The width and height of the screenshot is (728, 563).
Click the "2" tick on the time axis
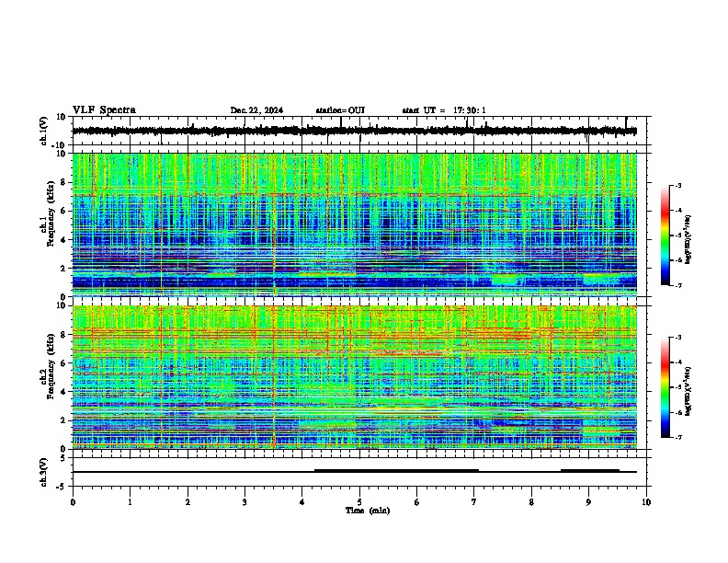(188, 502)
